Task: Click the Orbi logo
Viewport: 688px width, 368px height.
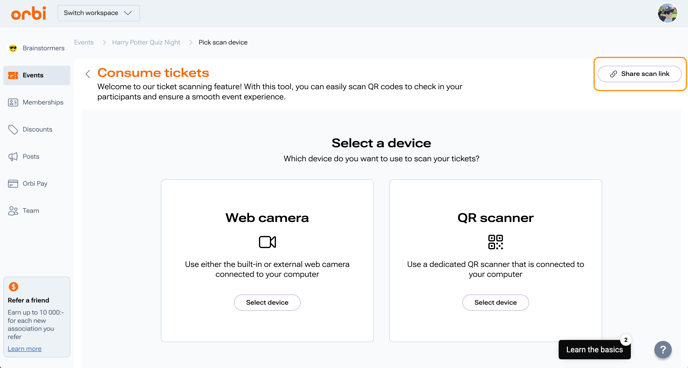Action: 29,13
